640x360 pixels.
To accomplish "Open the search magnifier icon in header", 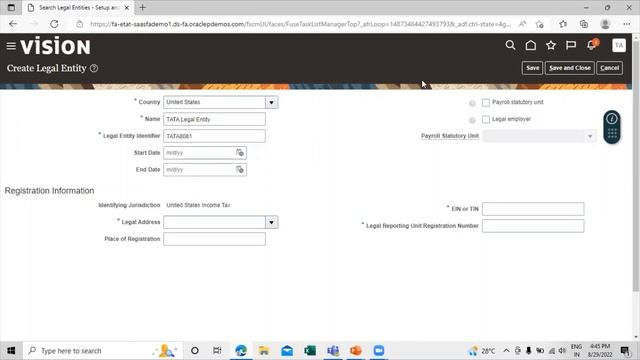I will click(x=510, y=45).
